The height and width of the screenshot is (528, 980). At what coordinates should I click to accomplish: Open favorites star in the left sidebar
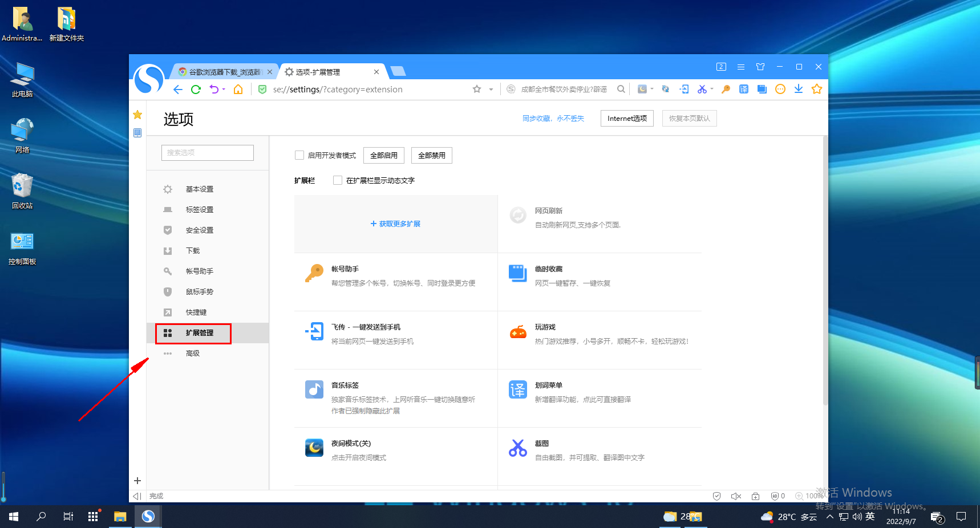tap(137, 115)
